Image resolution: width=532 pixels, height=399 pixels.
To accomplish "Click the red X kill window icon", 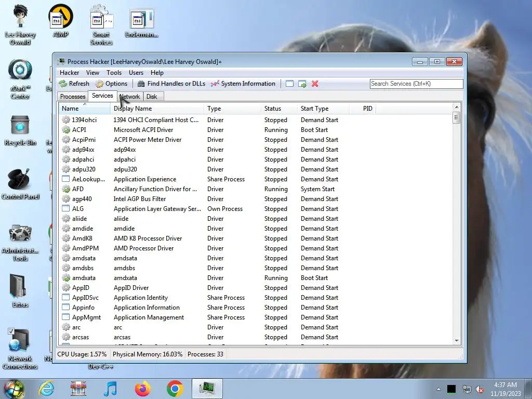I will pyautogui.click(x=315, y=84).
